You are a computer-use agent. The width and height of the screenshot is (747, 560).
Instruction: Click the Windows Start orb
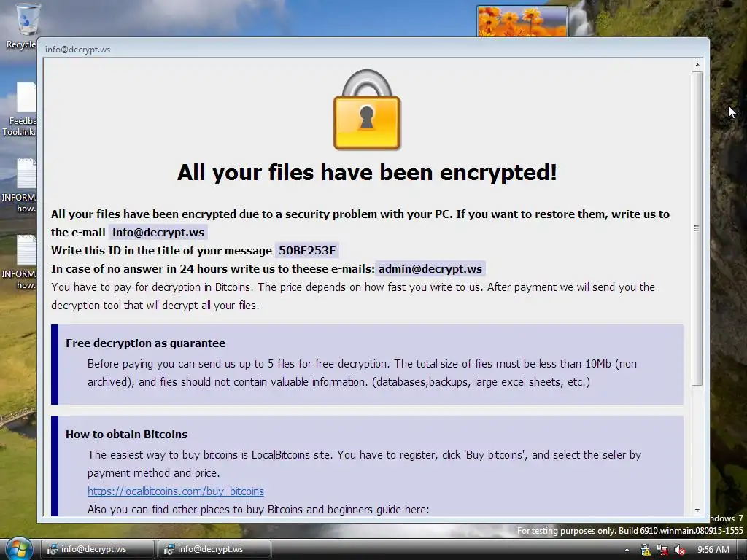tap(18, 548)
